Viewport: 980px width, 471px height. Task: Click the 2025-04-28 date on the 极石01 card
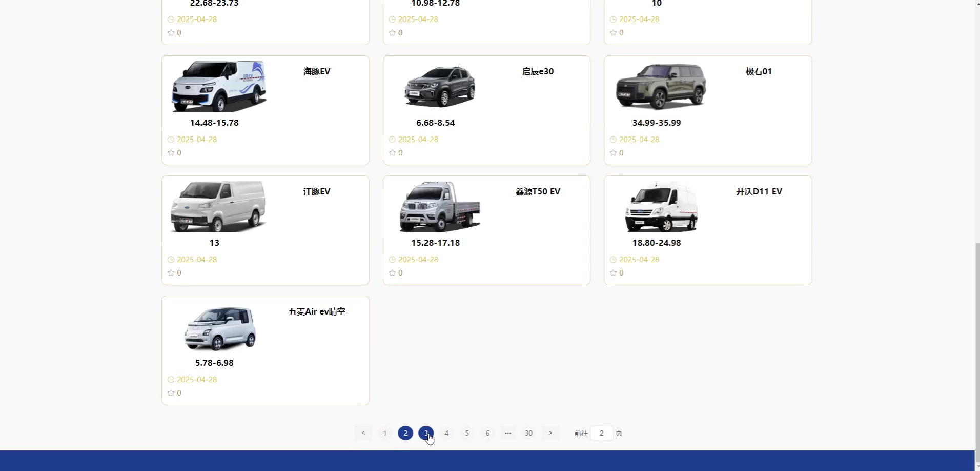(639, 140)
